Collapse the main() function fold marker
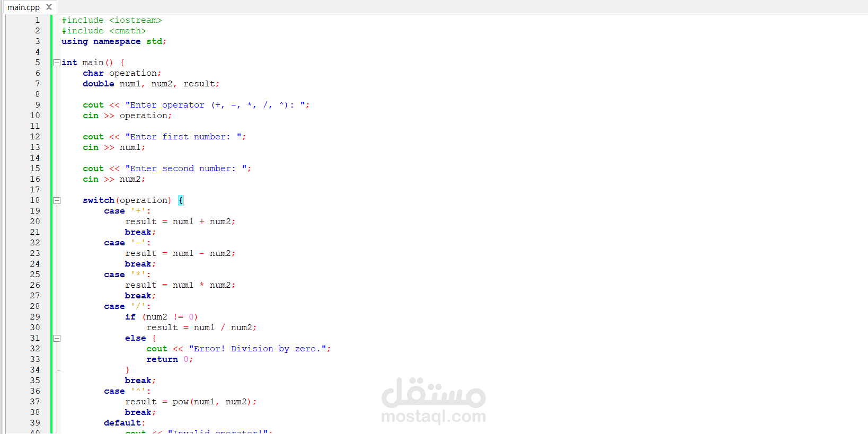Screen dimensions: 868x434 click(57, 63)
